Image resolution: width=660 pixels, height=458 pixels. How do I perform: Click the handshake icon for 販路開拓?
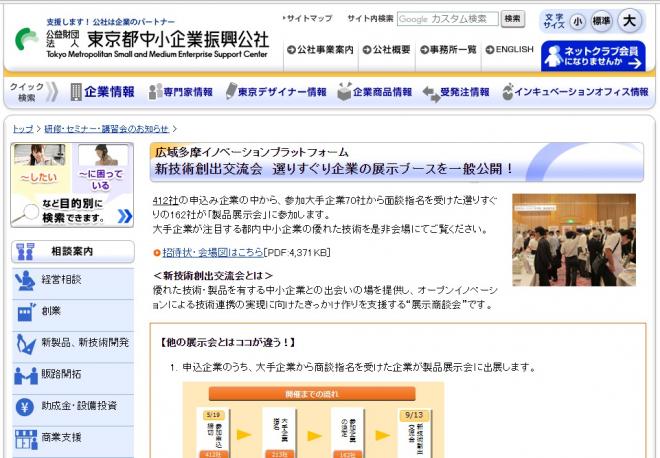[26, 375]
